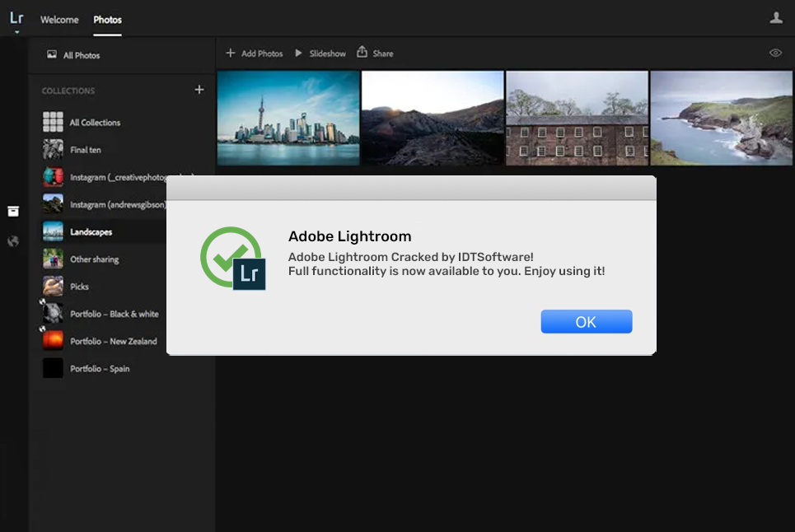This screenshot has height=532, width=795.
Task: Click the Final ten collection thumbnail
Action: tap(53, 149)
